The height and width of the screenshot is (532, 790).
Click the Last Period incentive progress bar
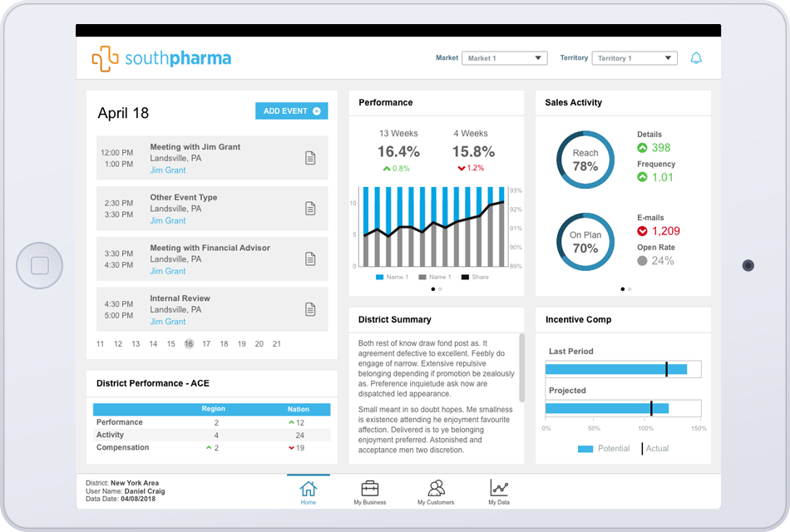tap(623, 369)
